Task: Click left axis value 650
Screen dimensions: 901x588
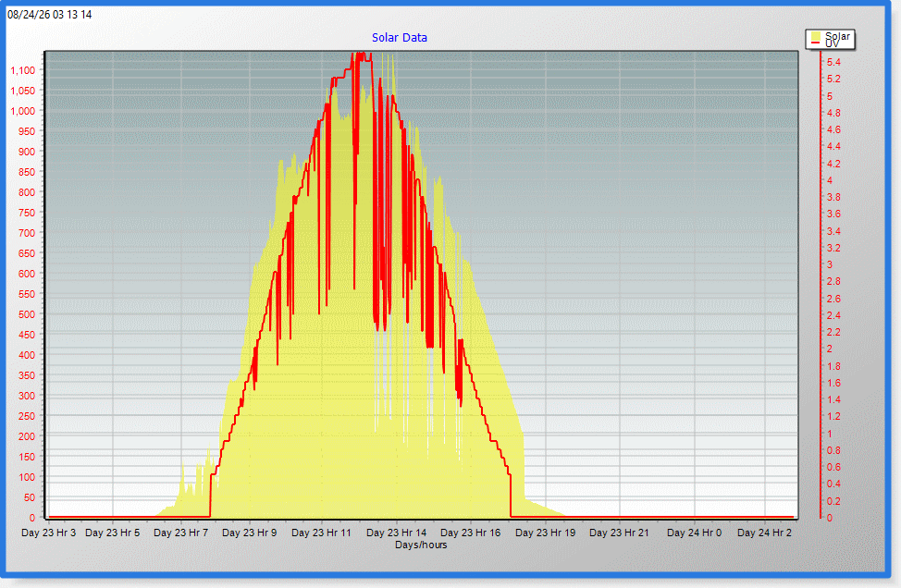Action: (27, 254)
